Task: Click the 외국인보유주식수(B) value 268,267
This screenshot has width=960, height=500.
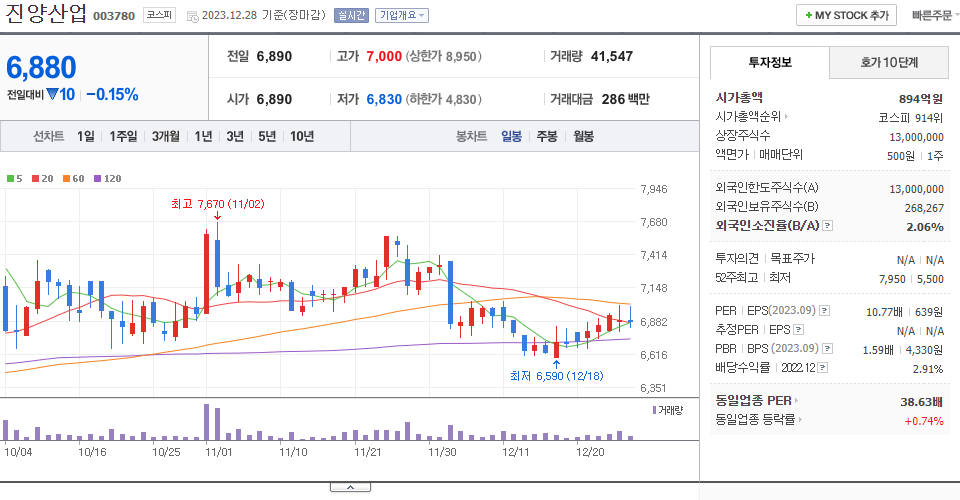Action: tap(924, 208)
